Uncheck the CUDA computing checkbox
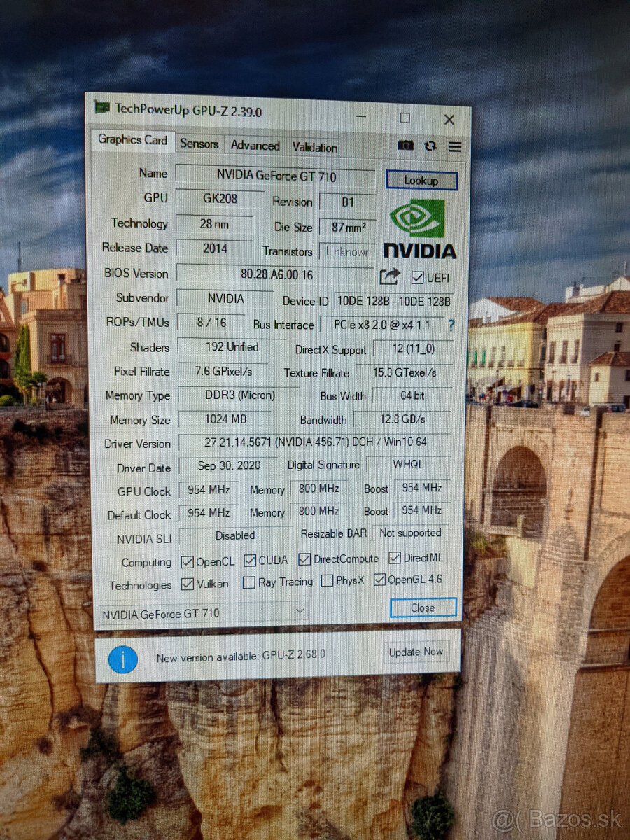The image size is (630, 840). pyautogui.click(x=250, y=559)
